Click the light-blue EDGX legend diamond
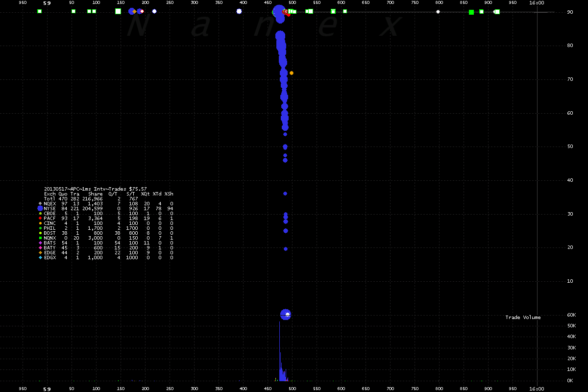Screen dimensions: 588x392 [x=40, y=257]
